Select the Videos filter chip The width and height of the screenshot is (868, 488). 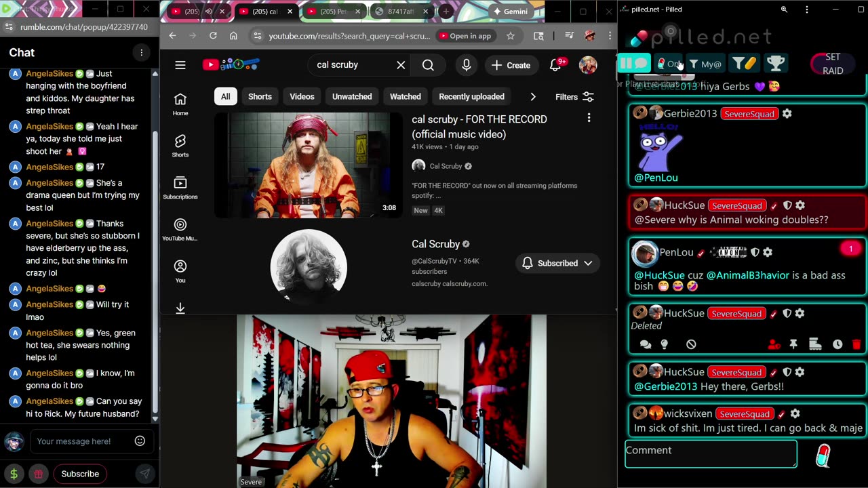302,96
